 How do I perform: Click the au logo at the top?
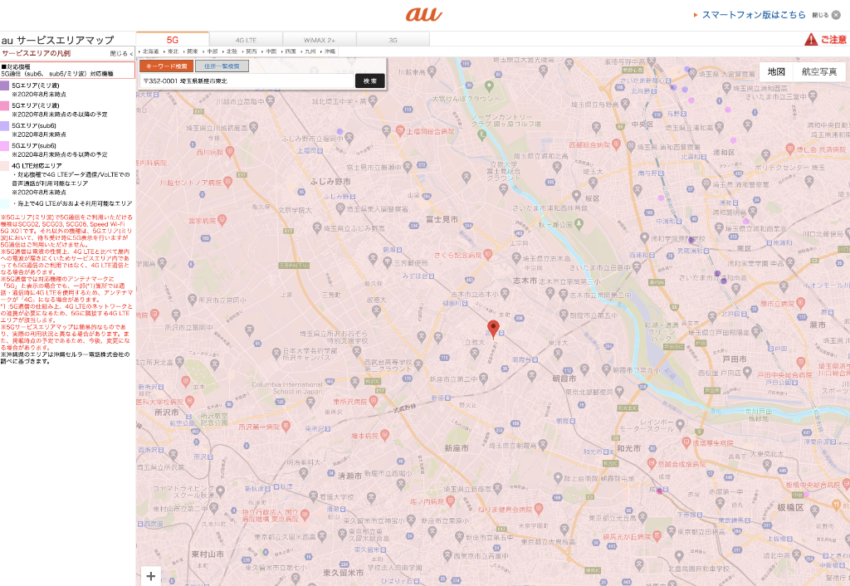tap(424, 14)
